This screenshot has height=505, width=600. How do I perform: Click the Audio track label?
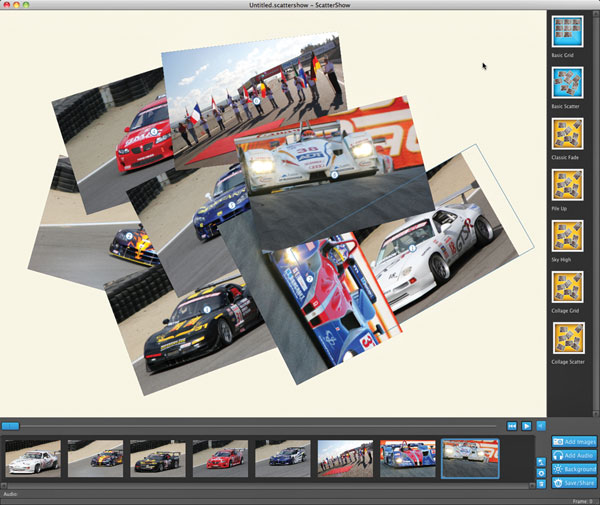coord(10,494)
